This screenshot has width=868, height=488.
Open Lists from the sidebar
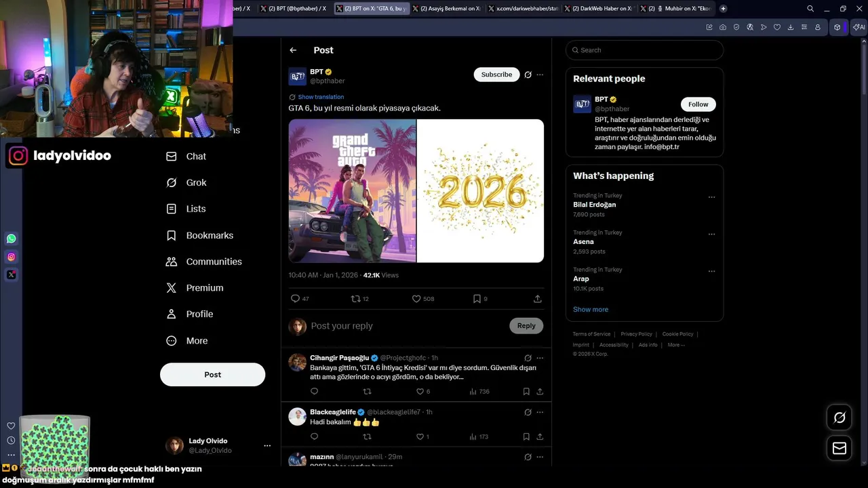pyautogui.click(x=186, y=209)
